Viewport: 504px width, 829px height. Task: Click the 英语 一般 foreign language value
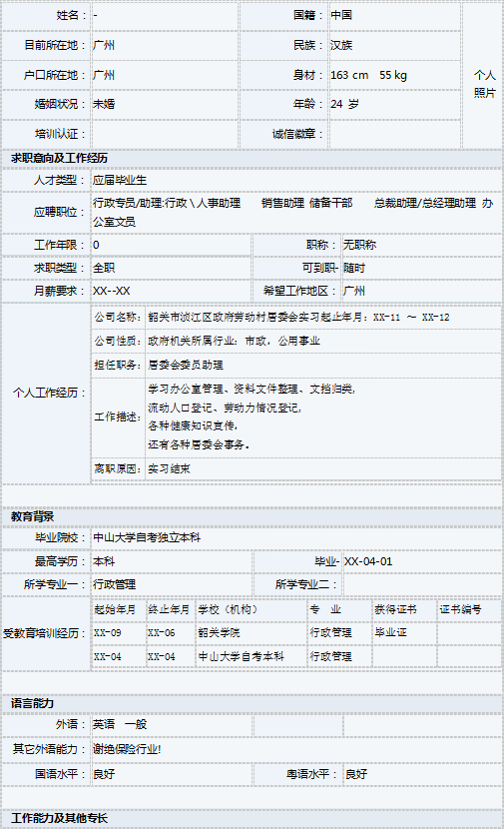120,724
